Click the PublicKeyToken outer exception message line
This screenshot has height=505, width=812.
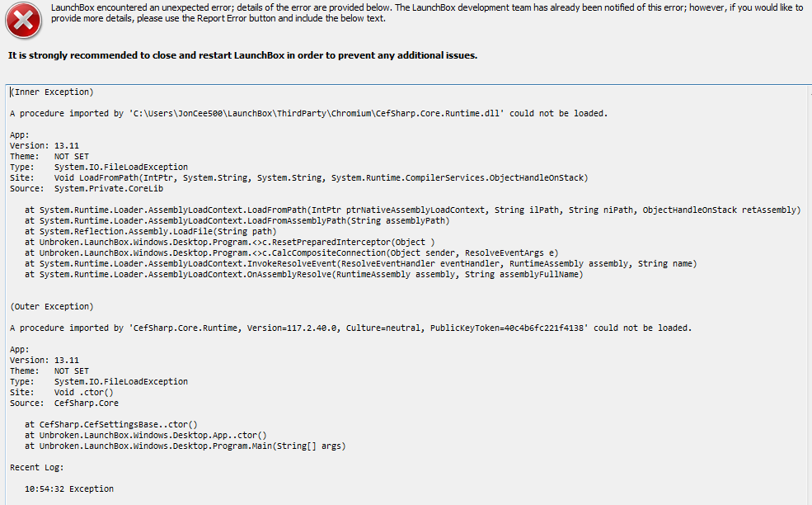pos(350,328)
